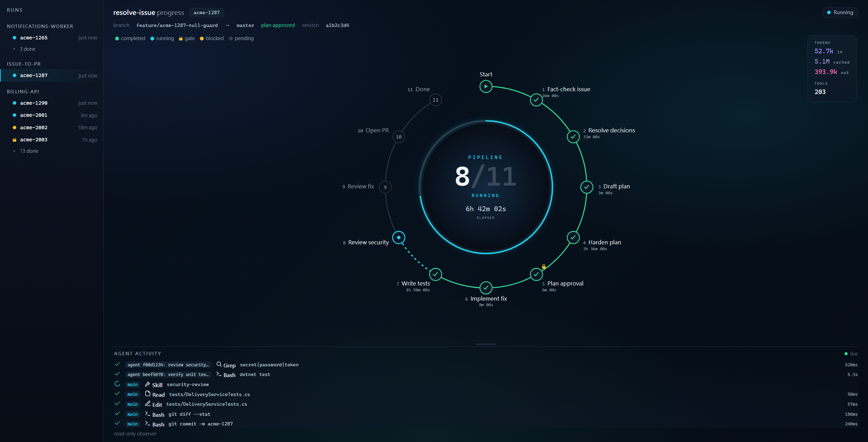Screen dimensions: 868x442
Task: Select run acme-1287 in sidebar
Action: click(52, 75)
